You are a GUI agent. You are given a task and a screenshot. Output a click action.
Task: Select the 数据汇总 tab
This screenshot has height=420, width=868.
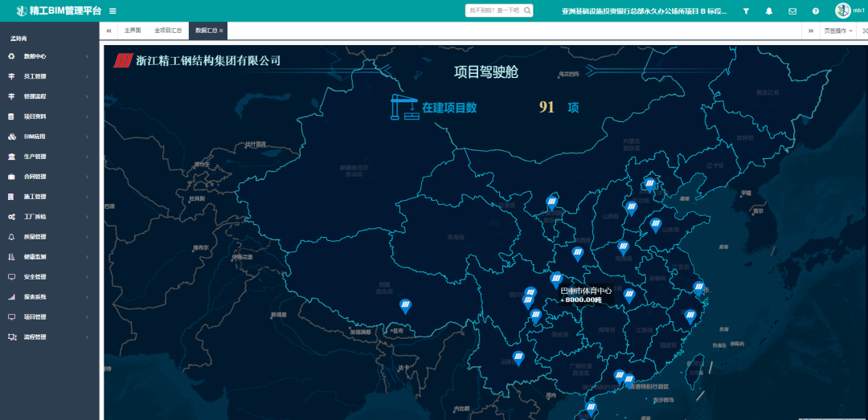[206, 31]
